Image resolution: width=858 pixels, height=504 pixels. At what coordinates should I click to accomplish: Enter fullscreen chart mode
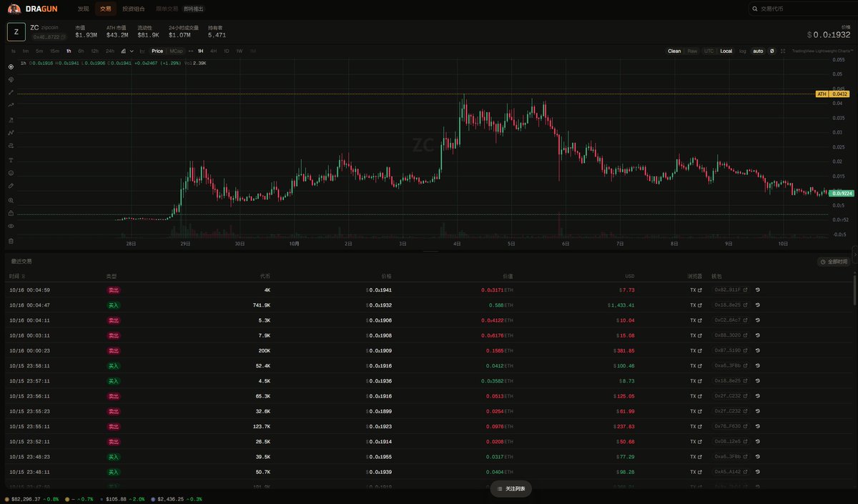coord(783,51)
